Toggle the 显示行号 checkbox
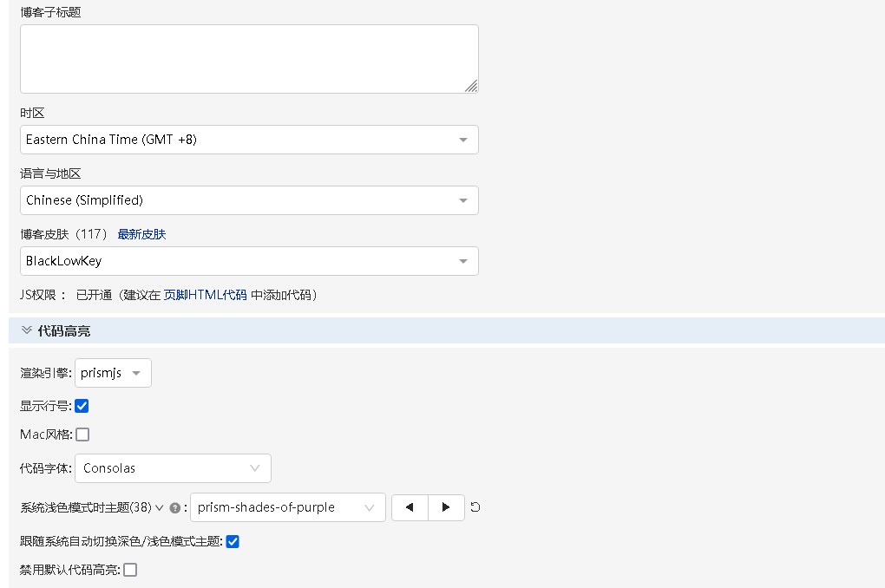Viewport: 885px width, 588px height. pos(82,406)
